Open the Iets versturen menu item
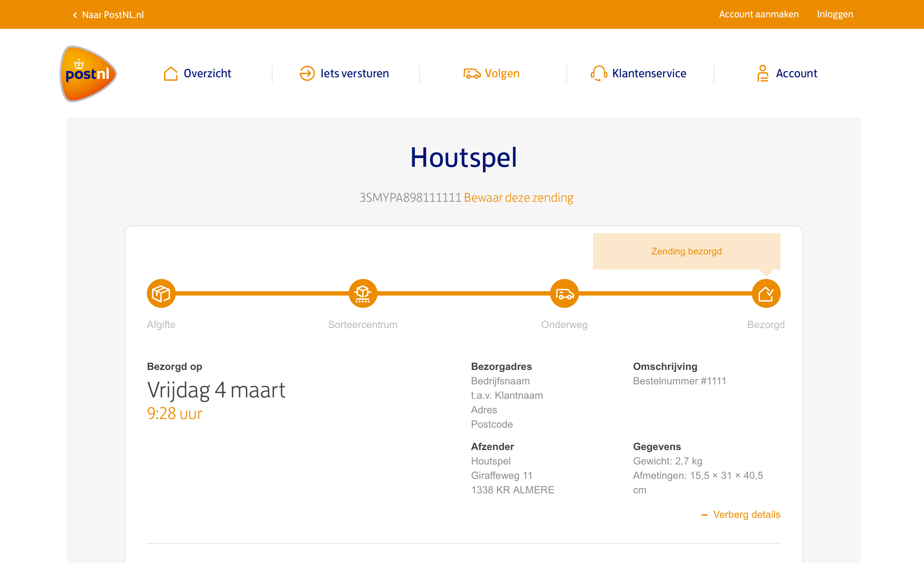The height and width of the screenshot is (563, 924). tap(355, 74)
